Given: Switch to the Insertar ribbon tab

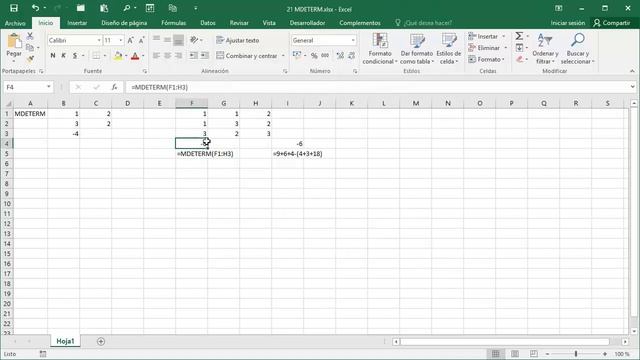Looking at the screenshot, I should (x=77, y=23).
